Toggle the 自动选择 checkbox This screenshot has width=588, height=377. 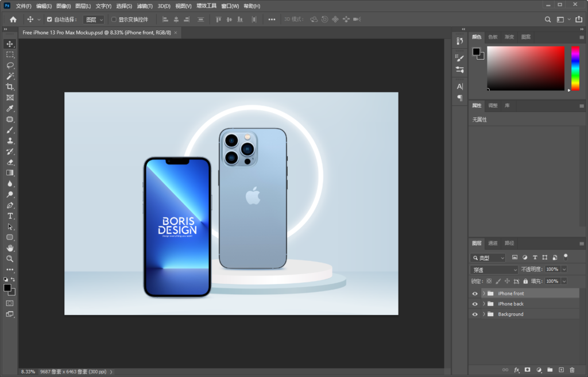[x=49, y=20]
